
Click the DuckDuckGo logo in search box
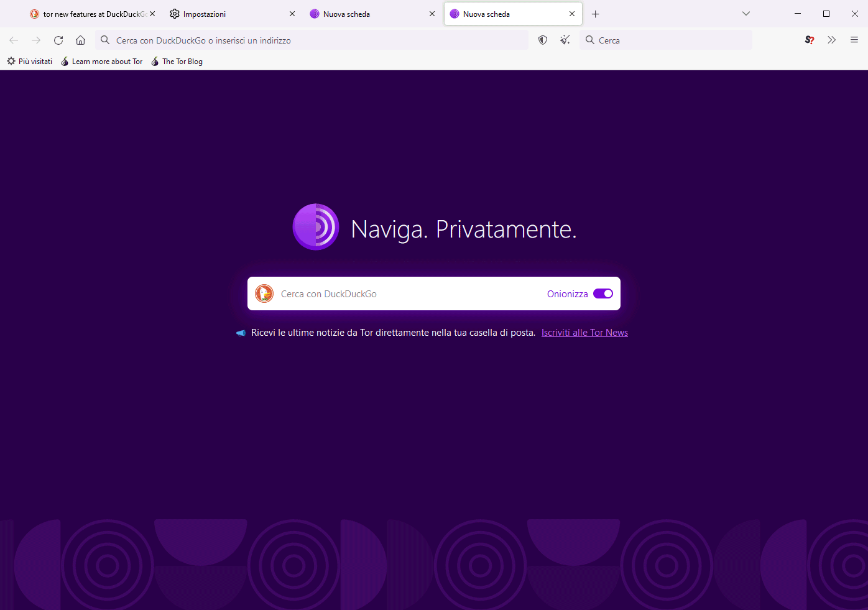(264, 293)
